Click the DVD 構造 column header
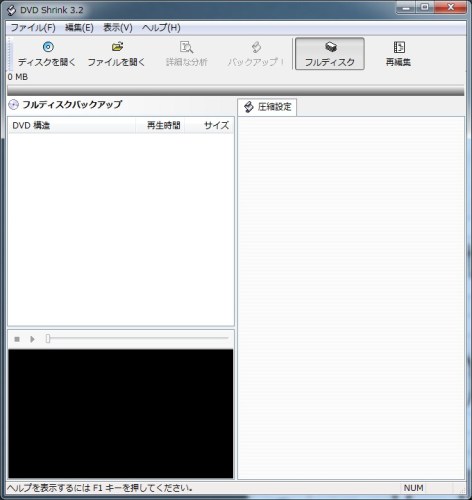This screenshot has height=500, width=472. pos(72,125)
